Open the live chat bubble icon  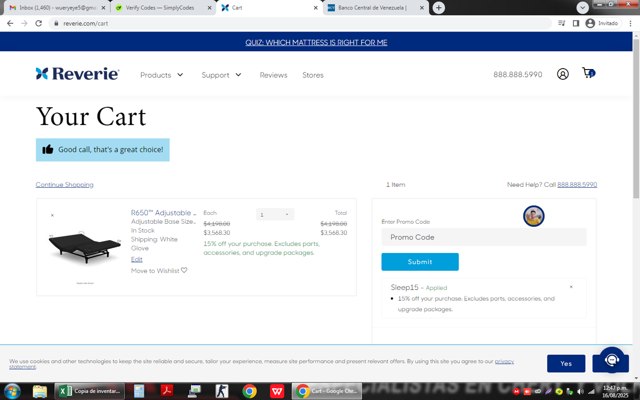click(x=611, y=360)
